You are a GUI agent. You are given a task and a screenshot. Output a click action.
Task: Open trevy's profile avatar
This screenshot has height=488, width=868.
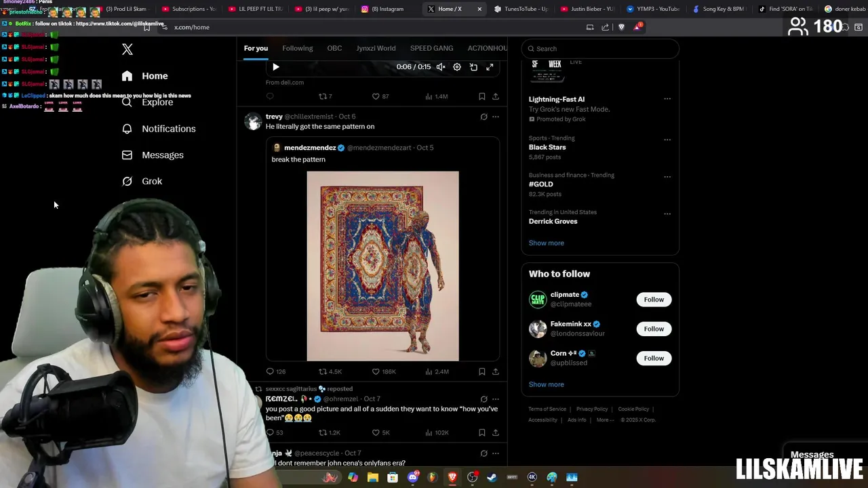pyautogui.click(x=253, y=121)
